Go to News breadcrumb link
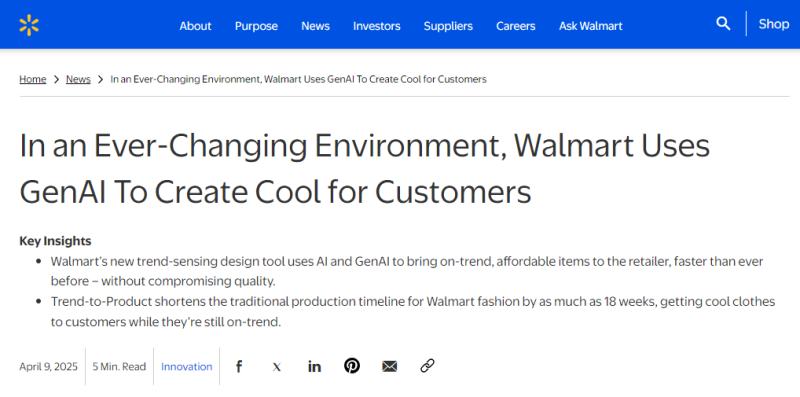The width and height of the screenshot is (800, 397). tap(78, 79)
